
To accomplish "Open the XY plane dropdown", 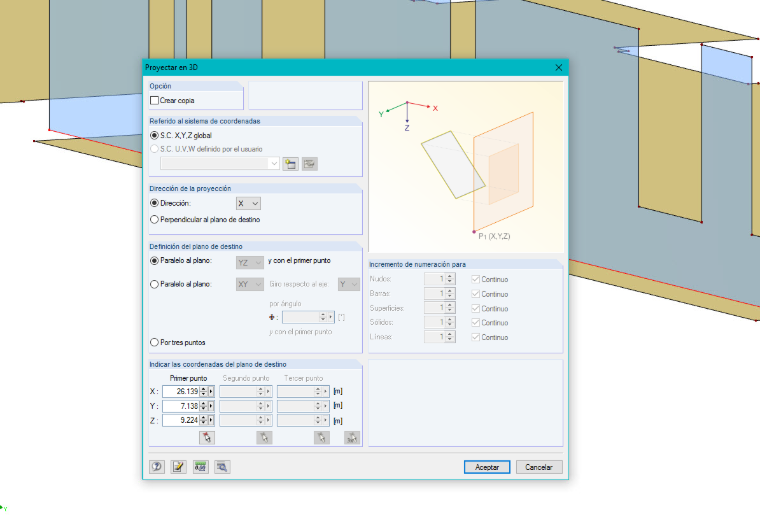I will [x=250, y=284].
